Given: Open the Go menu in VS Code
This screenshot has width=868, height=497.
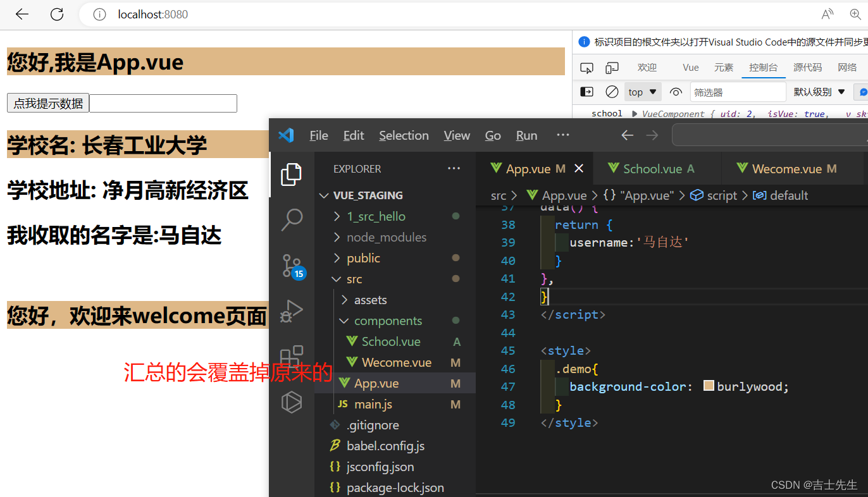Looking at the screenshot, I should tap(493, 135).
